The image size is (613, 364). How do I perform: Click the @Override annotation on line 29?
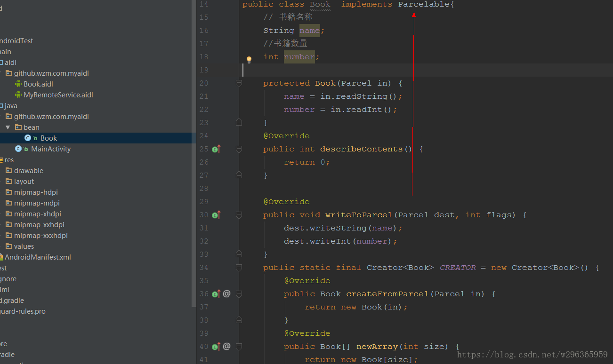coord(286,202)
